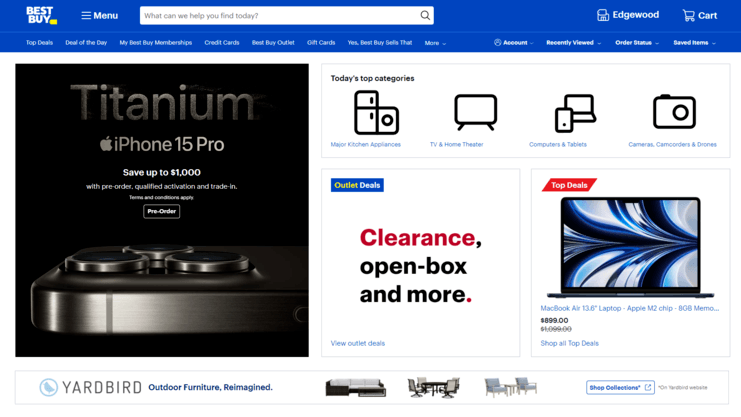Click the Outlet Deals badge
This screenshot has height=417, width=741.
pos(357,185)
